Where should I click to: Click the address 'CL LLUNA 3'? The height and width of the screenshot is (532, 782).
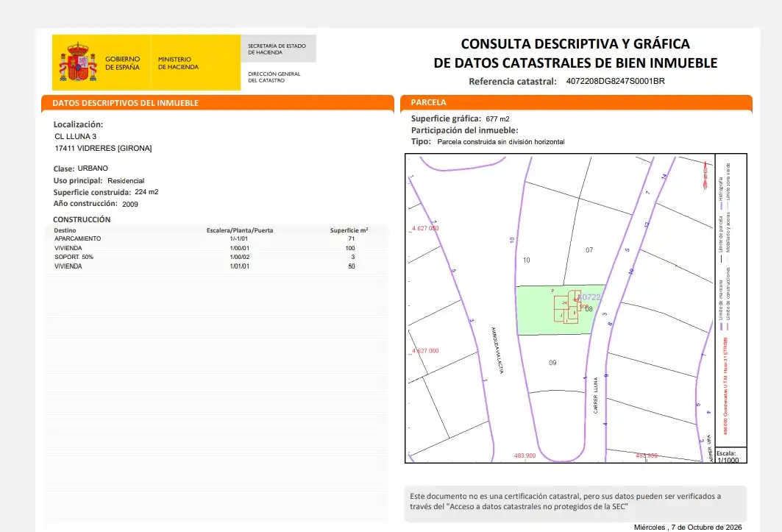pos(75,136)
